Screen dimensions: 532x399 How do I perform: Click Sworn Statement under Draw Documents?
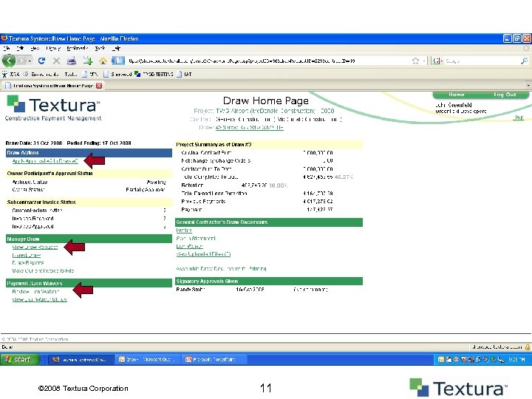pos(196,239)
